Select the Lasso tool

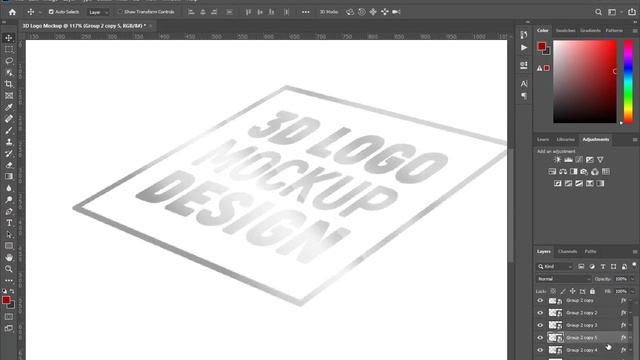[x=9, y=61]
